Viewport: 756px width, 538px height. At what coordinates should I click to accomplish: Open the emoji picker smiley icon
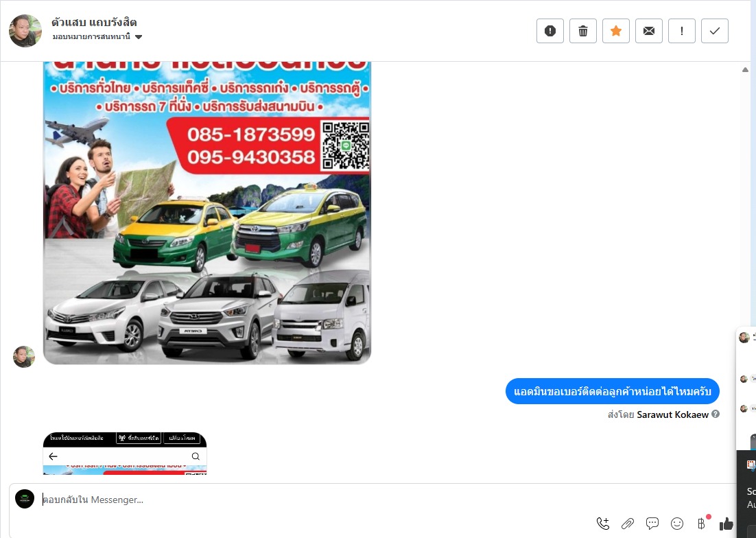[677, 524]
